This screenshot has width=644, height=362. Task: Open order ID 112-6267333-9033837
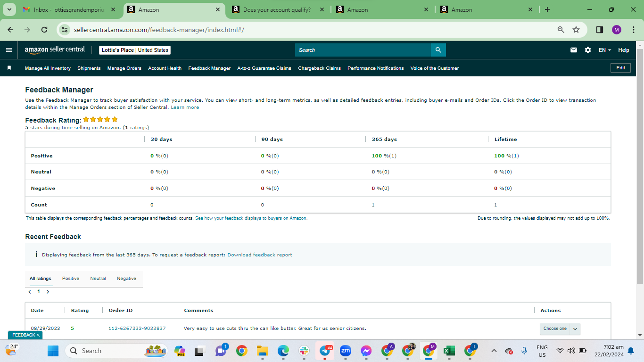(x=137, y=329)
